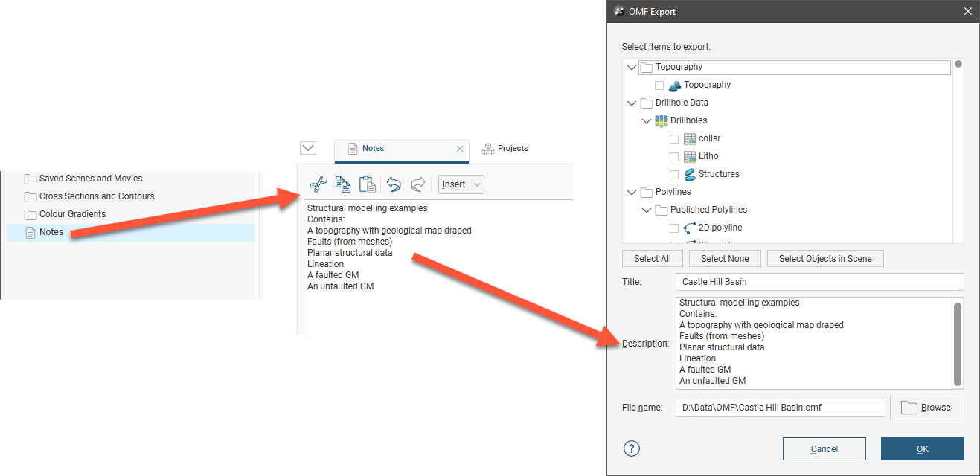Tick the Topography surface checkbox
This screenshot has width=980, height=476.
[659, 86]
